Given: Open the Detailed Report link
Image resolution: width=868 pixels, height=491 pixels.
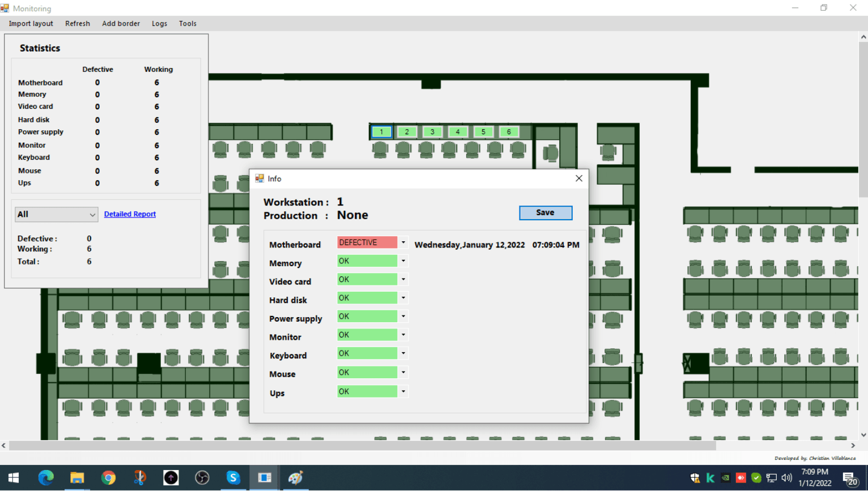Looking at the screenshot, I should point(130,214).
